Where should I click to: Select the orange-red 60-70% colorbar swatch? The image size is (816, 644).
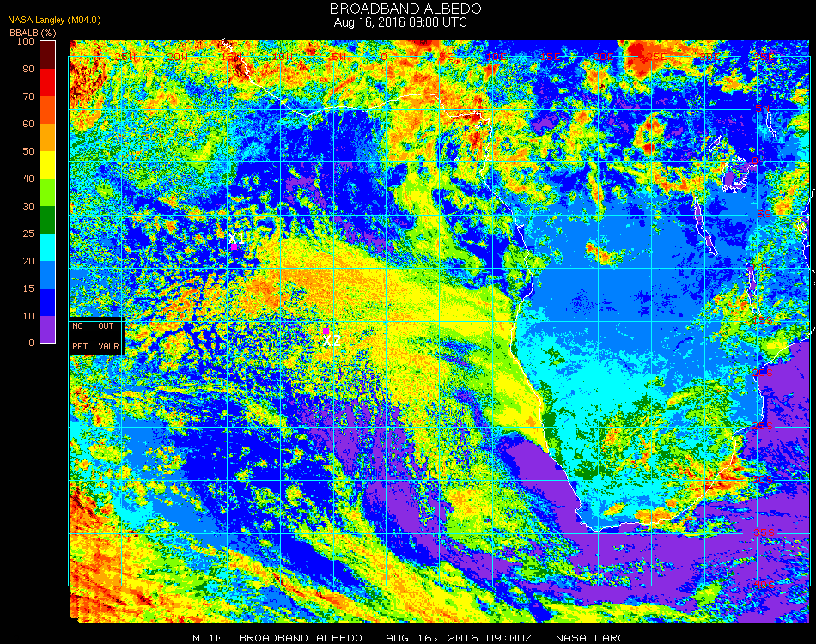[x=47, y=110]
